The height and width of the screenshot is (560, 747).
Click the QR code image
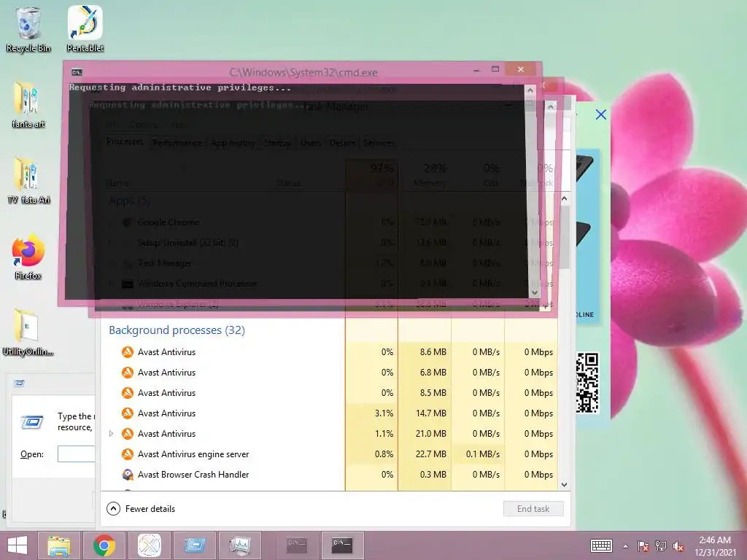point(587,382)
